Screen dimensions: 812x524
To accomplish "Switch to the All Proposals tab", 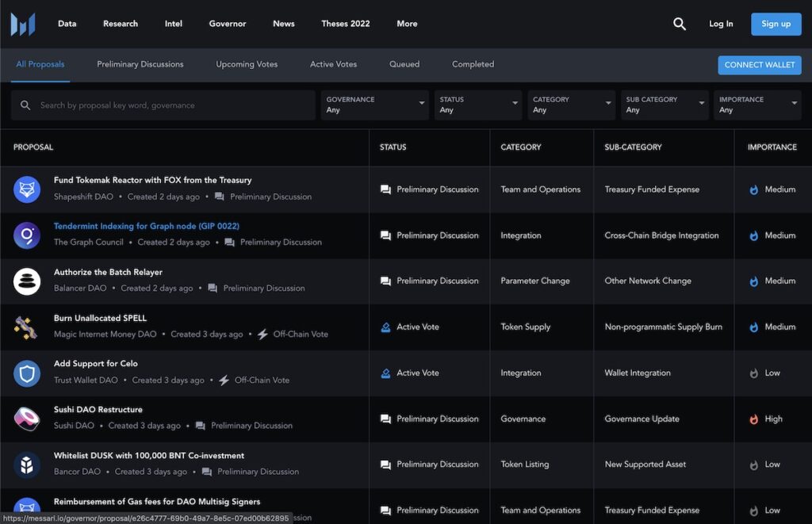I will (x=40, y=64).
